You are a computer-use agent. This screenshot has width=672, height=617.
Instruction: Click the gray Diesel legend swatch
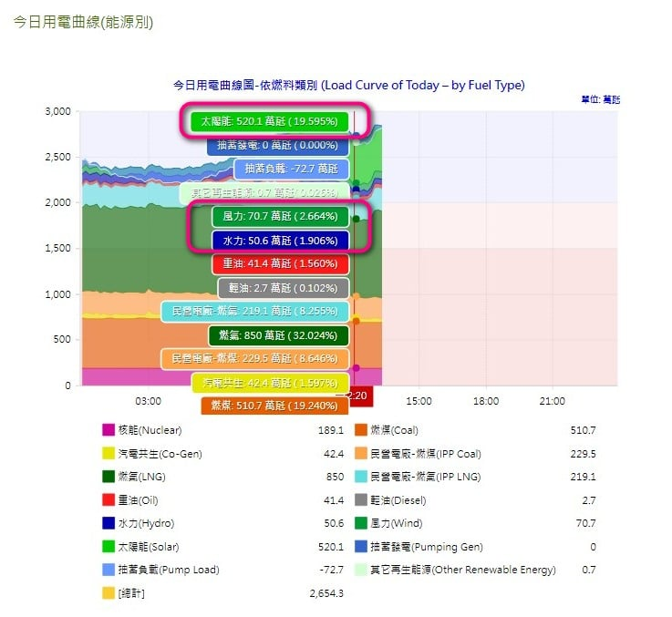point(361,500)
